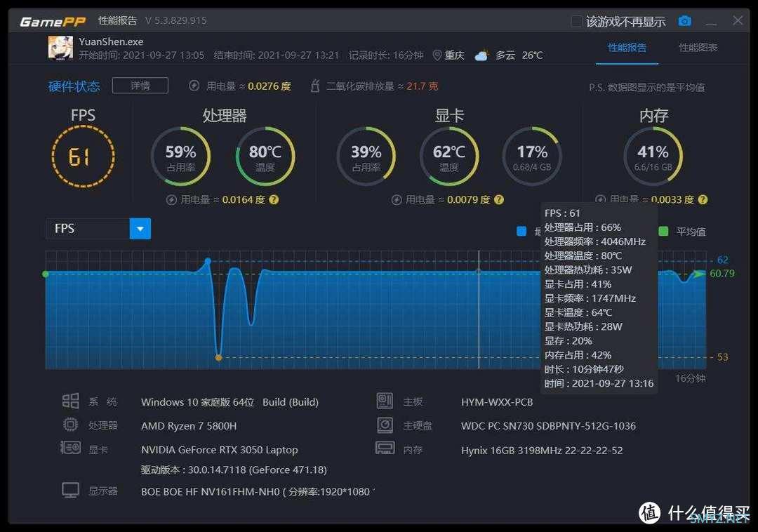Close the GamePP report window
The height and width of the screenshot is (532, 758).
[x=738, y=20]
